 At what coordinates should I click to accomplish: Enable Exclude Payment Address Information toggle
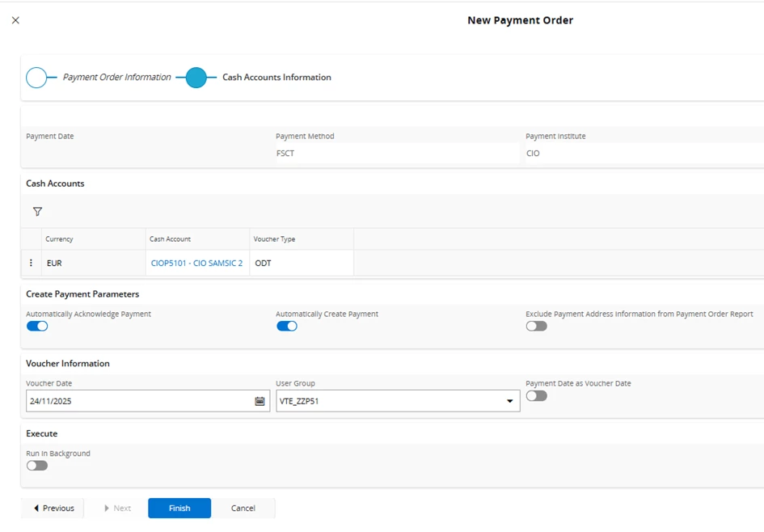(537, 327)
